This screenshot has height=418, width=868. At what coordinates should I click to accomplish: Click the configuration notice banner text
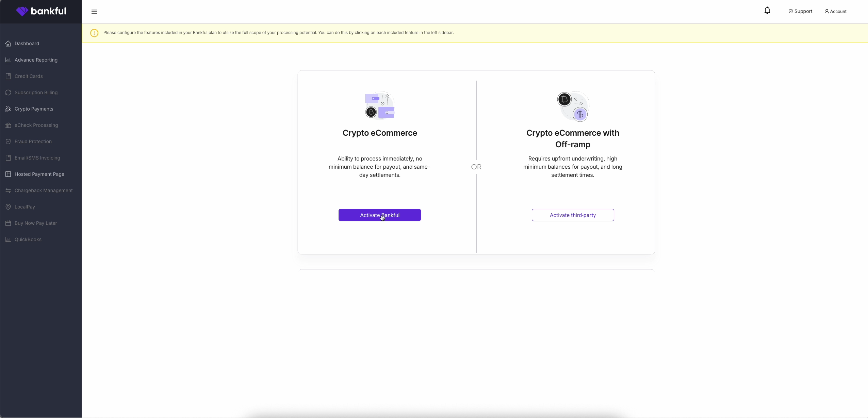[278, 33]
